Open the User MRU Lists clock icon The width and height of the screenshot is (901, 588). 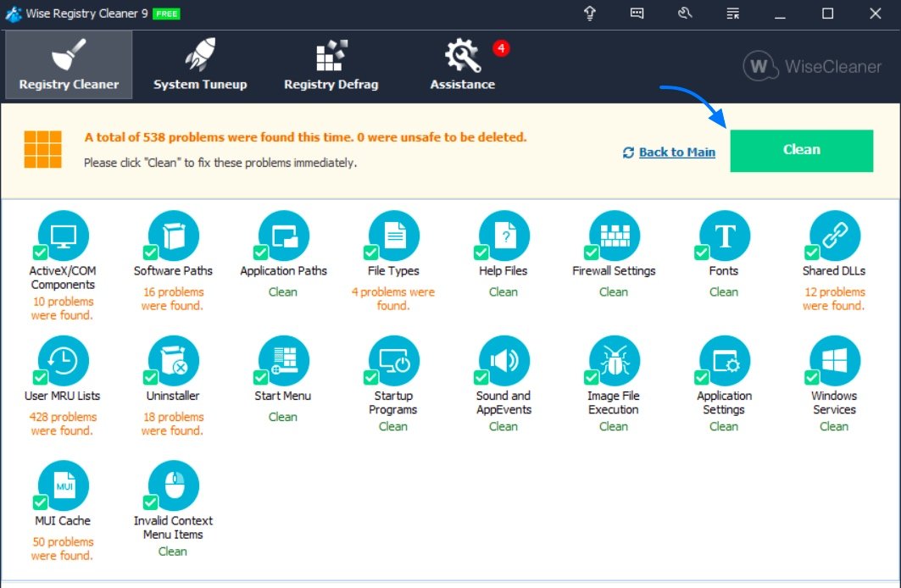click(64, 361)
